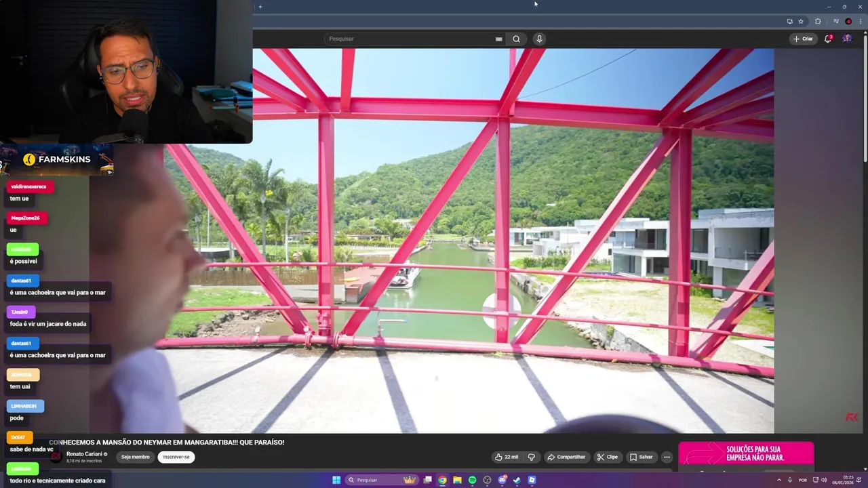Show hidden system tray icons
Image resolution: width=868 pixels, height=488 pixels.
coord(778,480)
